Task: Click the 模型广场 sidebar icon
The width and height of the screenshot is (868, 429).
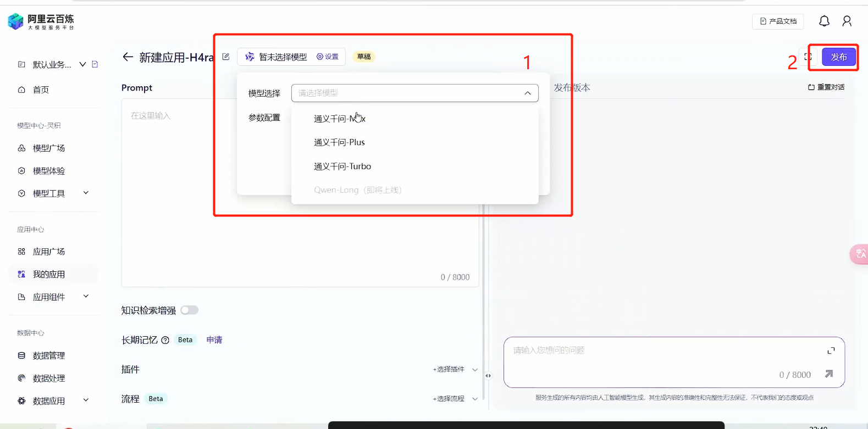Action: [x=21, y=148]
